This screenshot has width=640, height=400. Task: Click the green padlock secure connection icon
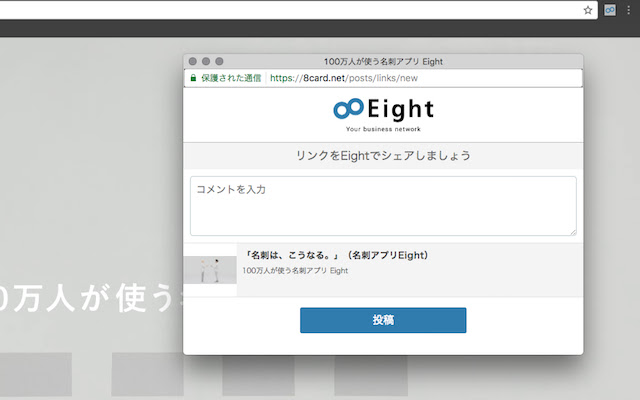tap(193, 78)
